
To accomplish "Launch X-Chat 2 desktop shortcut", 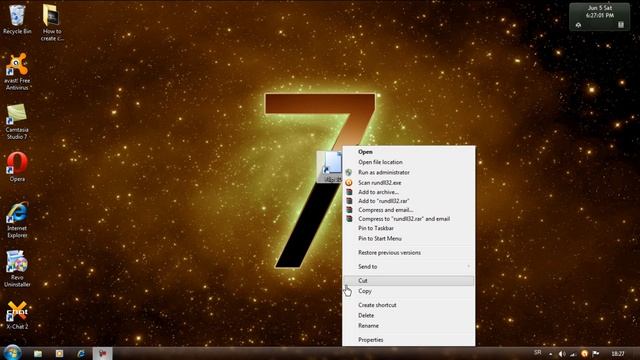I will [x=17, y=315].
